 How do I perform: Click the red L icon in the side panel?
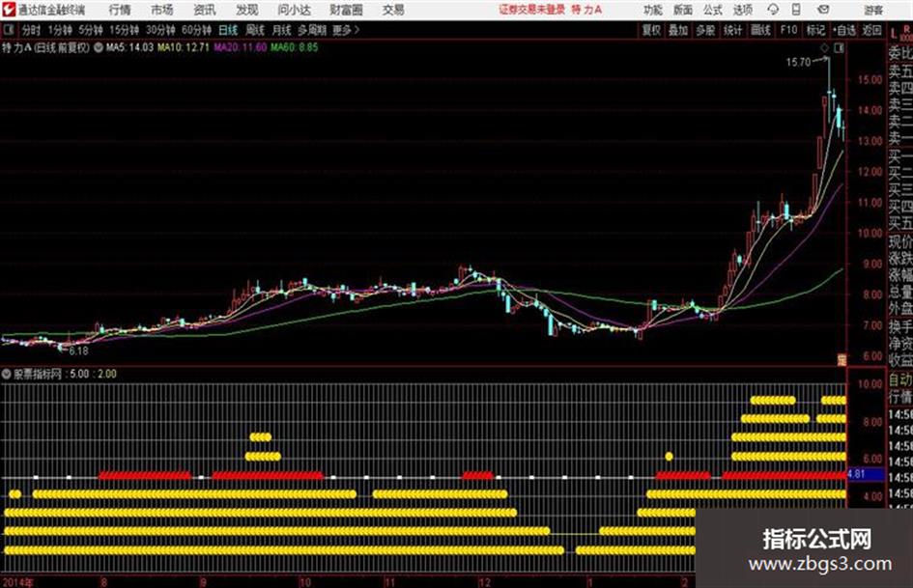(894, 34)
